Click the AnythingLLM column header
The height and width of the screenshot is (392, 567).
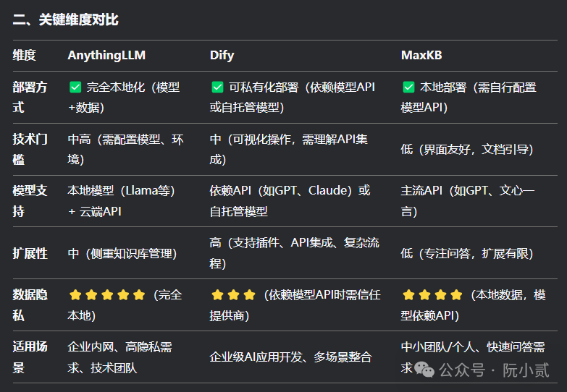coord(106,55)
